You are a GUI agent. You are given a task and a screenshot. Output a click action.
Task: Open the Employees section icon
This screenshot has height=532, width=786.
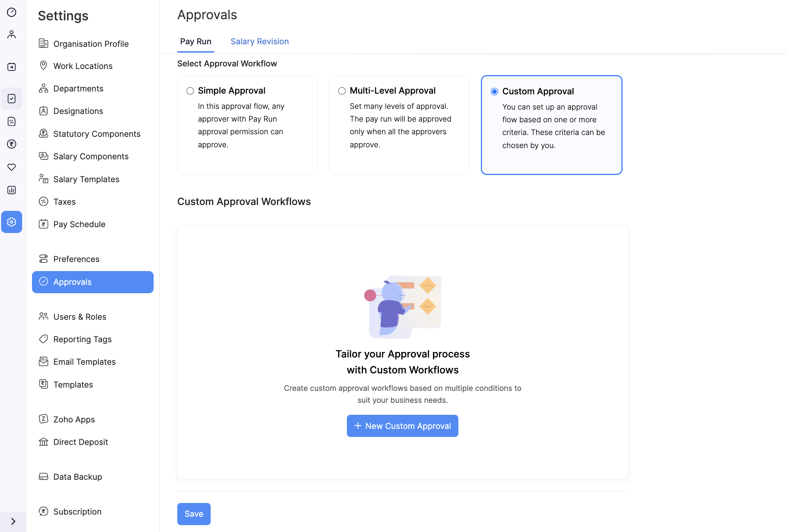[12, 34]
